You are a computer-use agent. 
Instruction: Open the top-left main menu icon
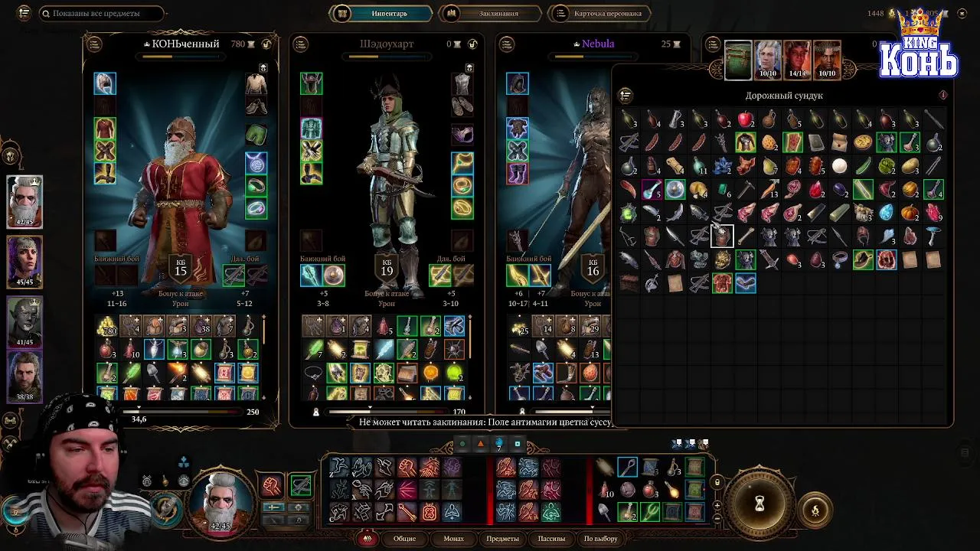click(x=24, y=13)
